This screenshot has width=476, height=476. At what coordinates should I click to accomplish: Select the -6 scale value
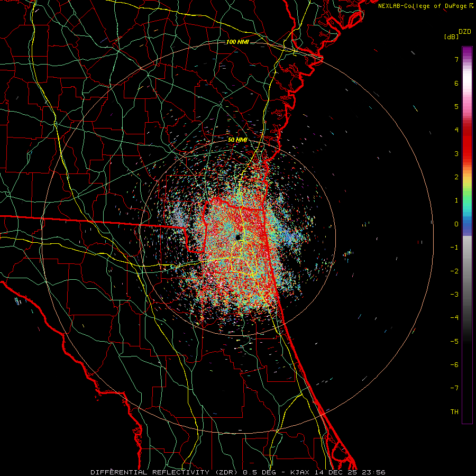pyautogui.click(x=454, y=365)
